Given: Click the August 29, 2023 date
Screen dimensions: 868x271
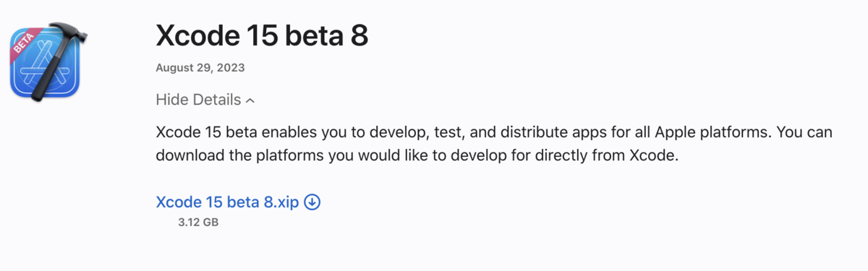Looking at the screenshot, I should click(x=200, y=68).
